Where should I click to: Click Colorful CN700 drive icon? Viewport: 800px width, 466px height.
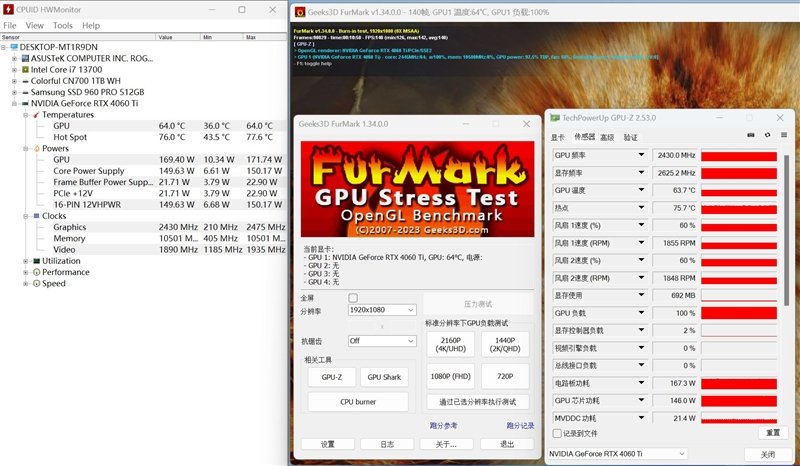click(x=25, y=81)
